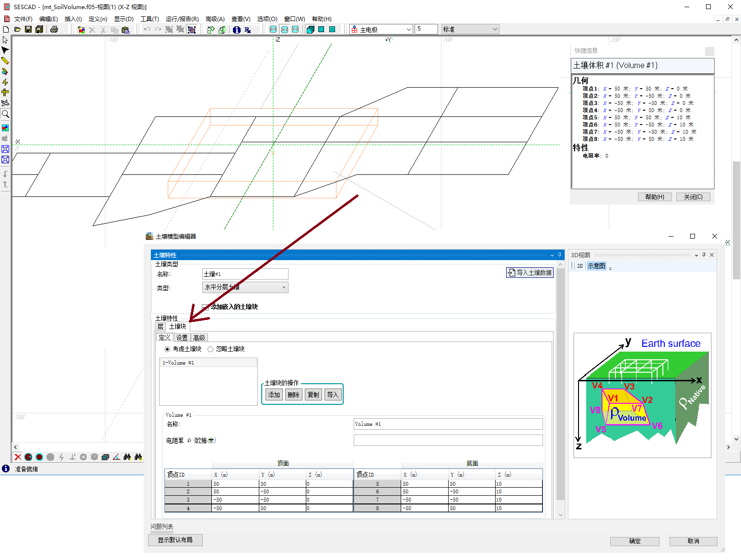The height and width of the screenshot is (560, 741).
Task: Click the Print icon in toolbar
Action: [54, 30]
